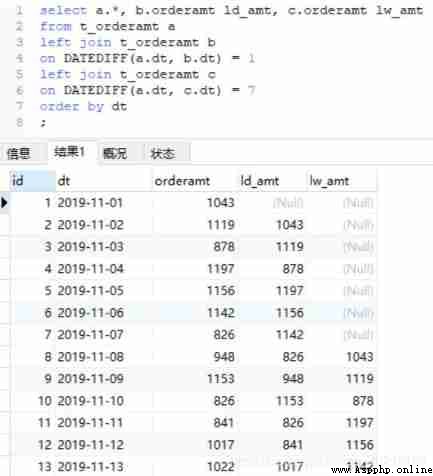Image resolution: width=433 pixels, height=476 pixels.
Task: Click the ld_amt column header
Action: click(x=272, y=181)
